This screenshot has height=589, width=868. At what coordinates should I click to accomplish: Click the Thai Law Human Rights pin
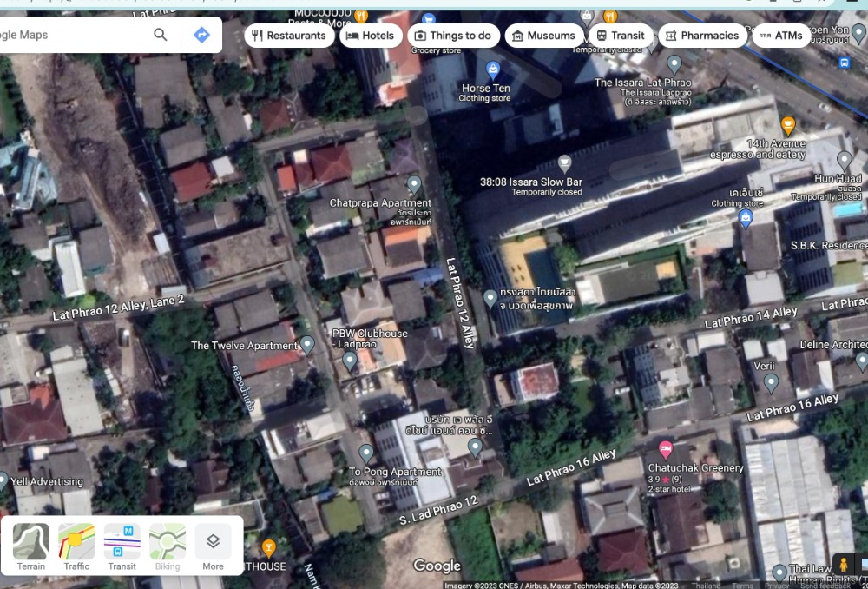pos(779,573)
